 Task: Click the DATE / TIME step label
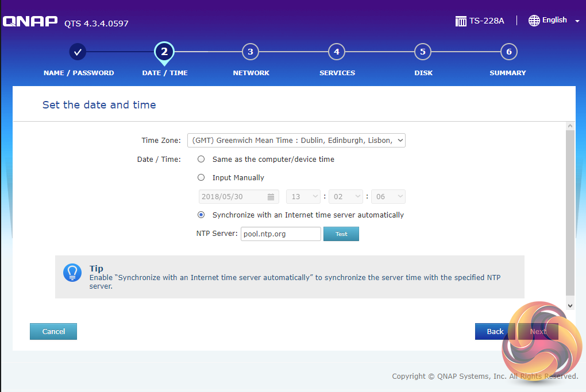pyautogui.click(x=165, y=73)
